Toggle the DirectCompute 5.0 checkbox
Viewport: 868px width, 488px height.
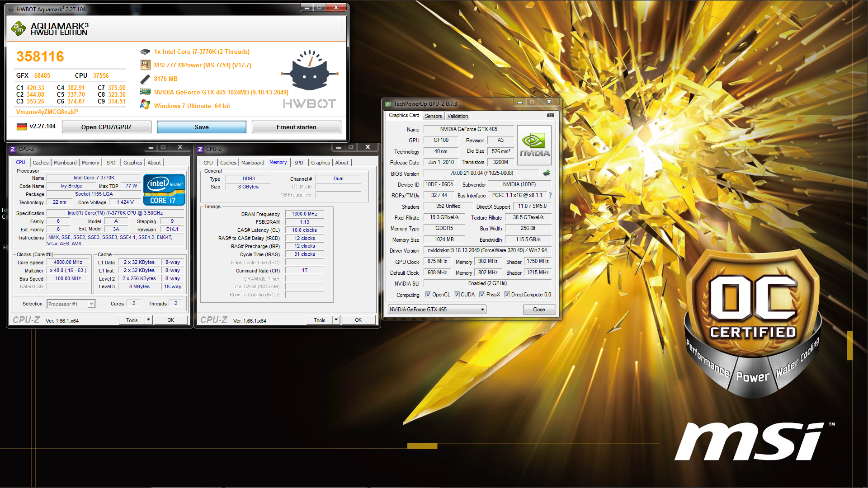point(507,295)
